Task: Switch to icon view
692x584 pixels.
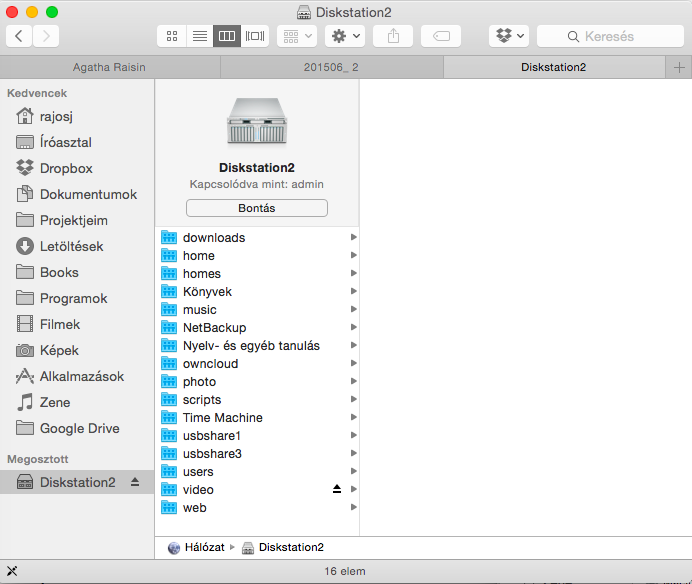Action: click(x=172, y=36)
